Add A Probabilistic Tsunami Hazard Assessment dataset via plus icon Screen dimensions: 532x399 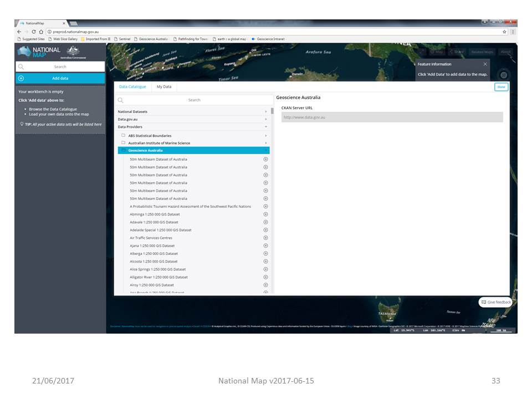(265, 206)
